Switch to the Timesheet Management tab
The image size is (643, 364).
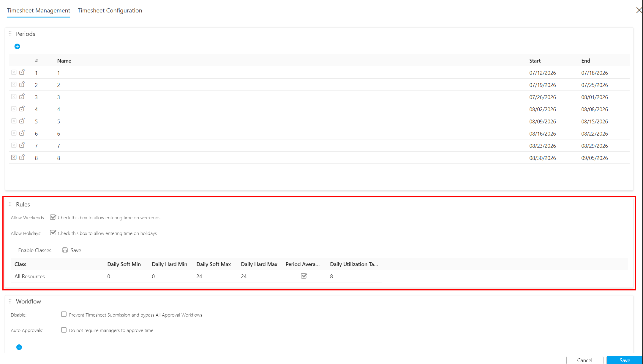38,10
